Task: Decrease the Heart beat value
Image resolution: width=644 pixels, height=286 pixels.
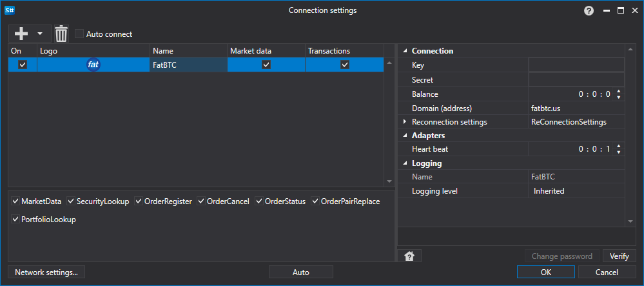Action: 618,152
